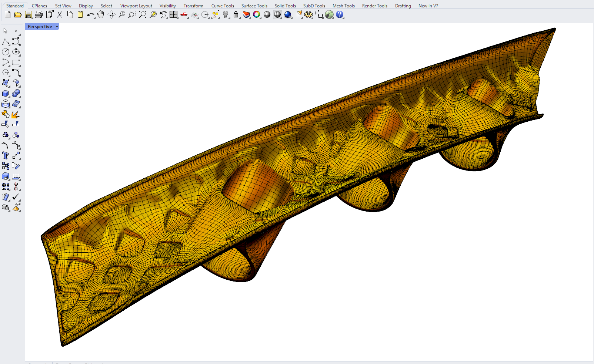This screenshot has width=594, height=364.
Task: Select the Circle drawing tool
Action: click(6, 52)
